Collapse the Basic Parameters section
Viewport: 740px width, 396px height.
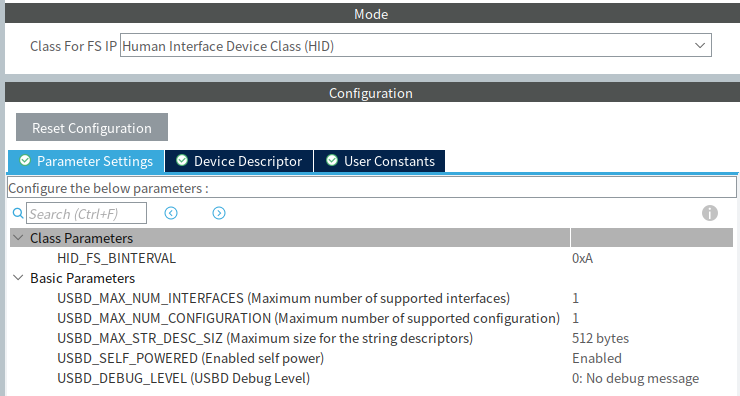point(18,278)
